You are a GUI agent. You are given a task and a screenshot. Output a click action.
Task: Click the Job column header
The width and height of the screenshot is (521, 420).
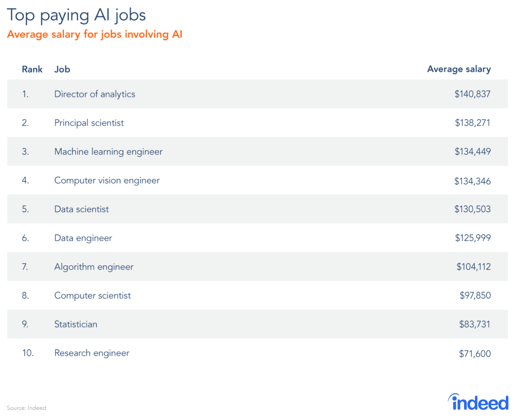click(x=62, y=69)
